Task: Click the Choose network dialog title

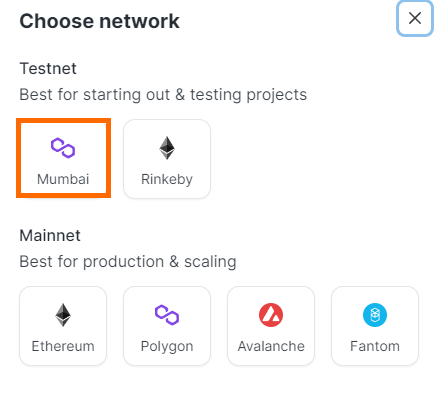Action: (x=100, y=21)
